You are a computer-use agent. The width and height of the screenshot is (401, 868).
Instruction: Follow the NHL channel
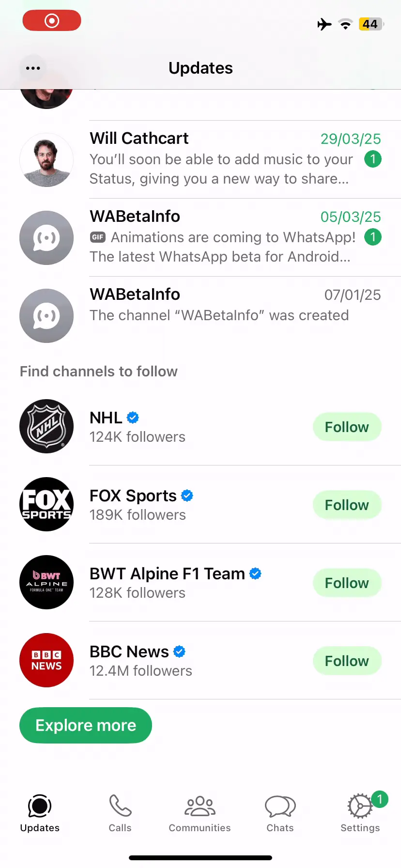tap(347, 427)
